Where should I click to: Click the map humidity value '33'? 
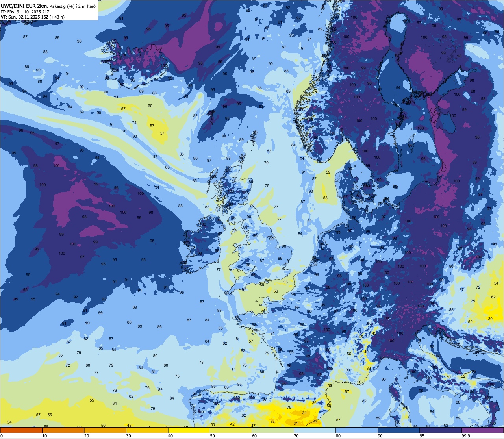pos(272,421)
